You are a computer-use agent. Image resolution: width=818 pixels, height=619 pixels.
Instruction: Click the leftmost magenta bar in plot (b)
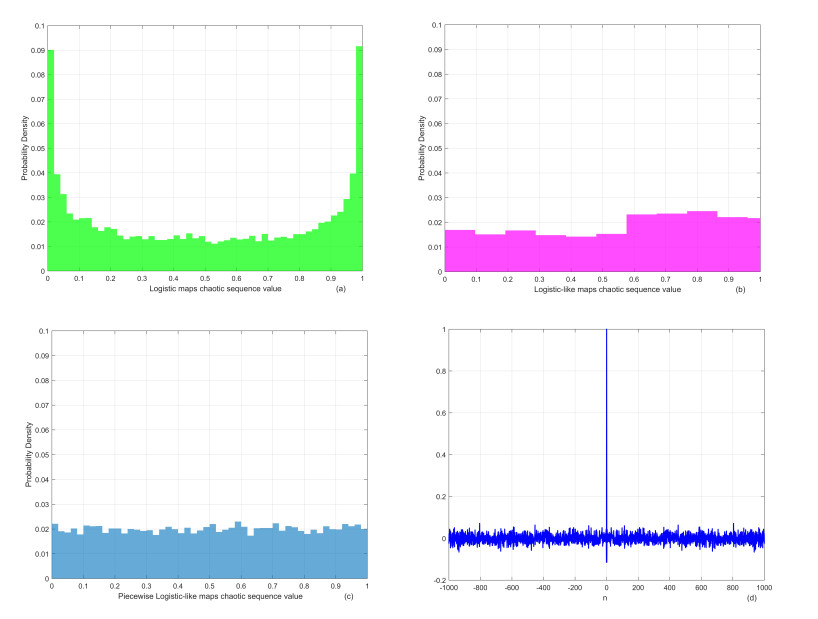460,250
